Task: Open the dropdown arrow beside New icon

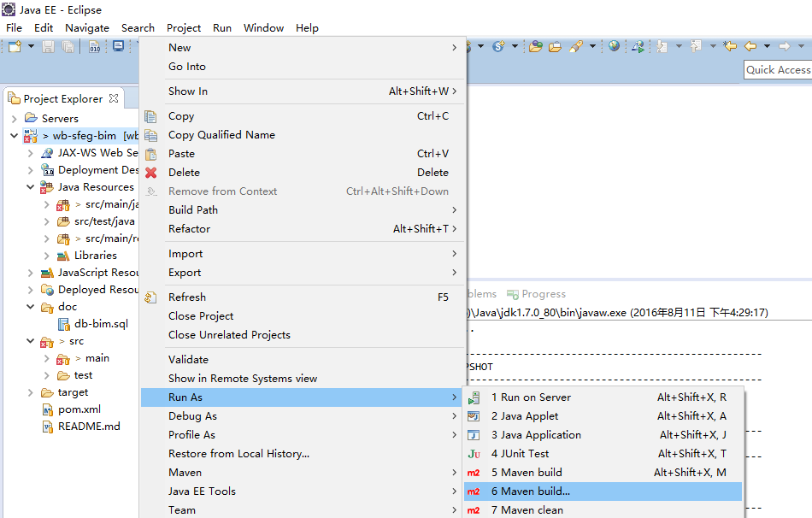Action: (x=32, y=46)
